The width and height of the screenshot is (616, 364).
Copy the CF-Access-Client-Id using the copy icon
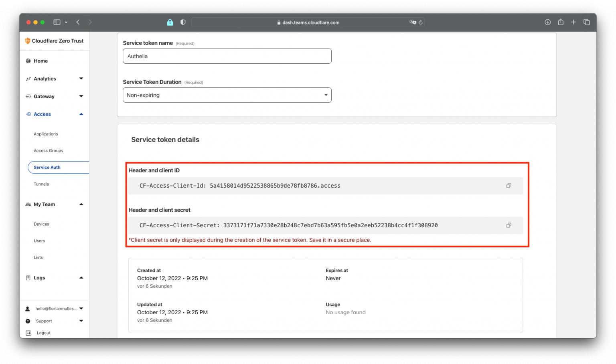[x=509, y=186]
